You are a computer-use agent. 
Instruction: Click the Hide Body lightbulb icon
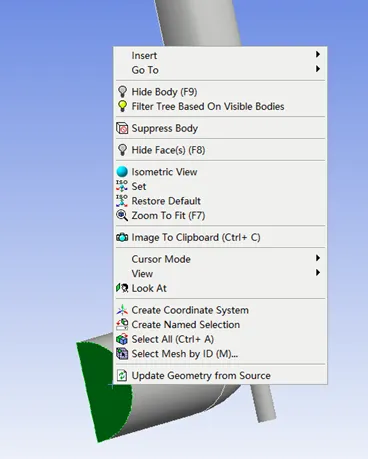122,92
